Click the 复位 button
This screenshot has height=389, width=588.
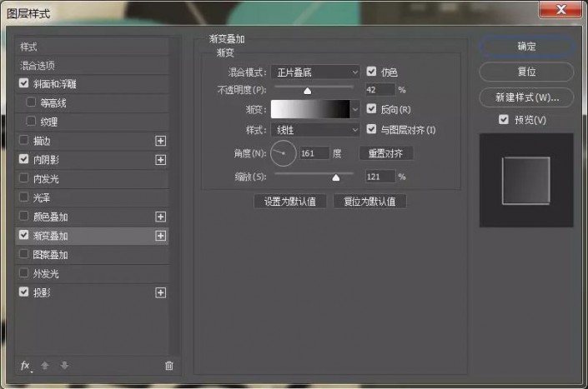[526, 72]
